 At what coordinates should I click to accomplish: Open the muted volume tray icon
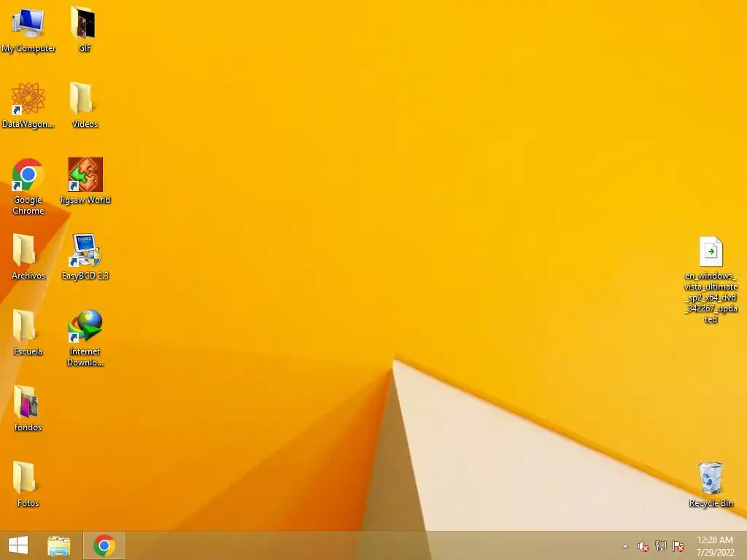(x=643, y=546)
